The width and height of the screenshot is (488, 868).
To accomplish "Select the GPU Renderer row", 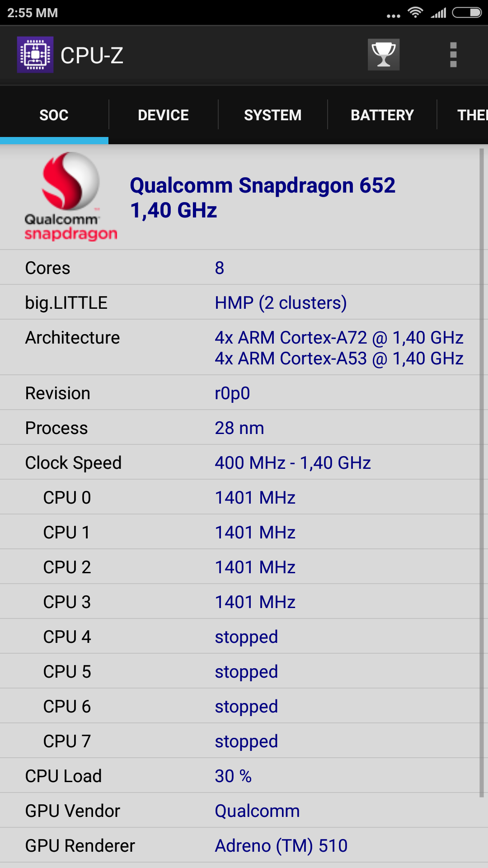I will click(x=244, y=845).
